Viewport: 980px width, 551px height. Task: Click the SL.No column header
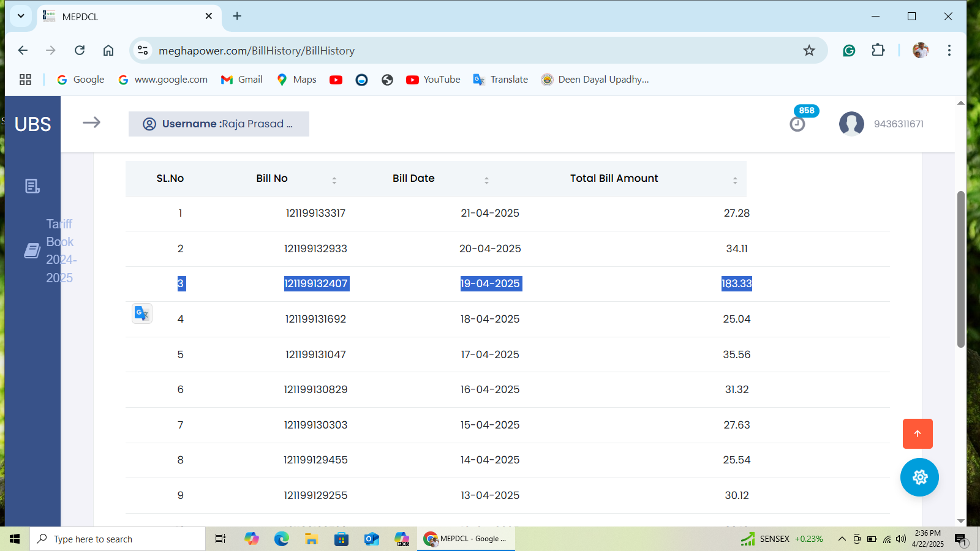(170, 179)
